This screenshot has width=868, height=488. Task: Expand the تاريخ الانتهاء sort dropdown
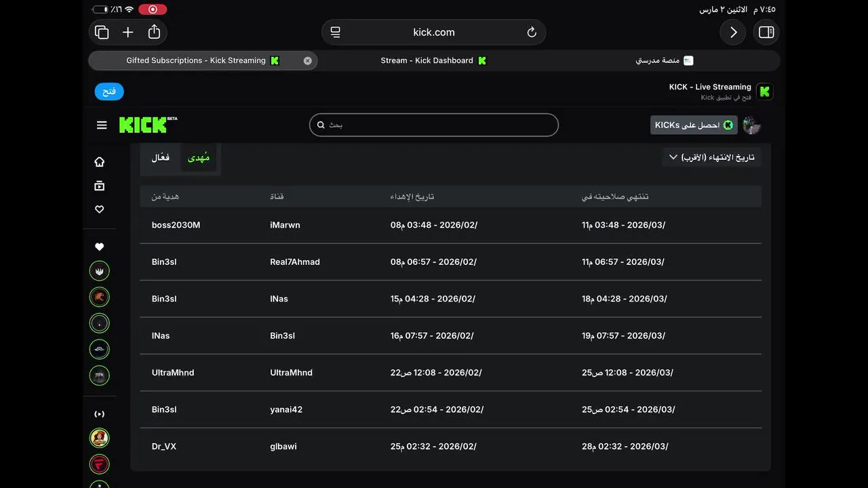(x=711, y=157)
